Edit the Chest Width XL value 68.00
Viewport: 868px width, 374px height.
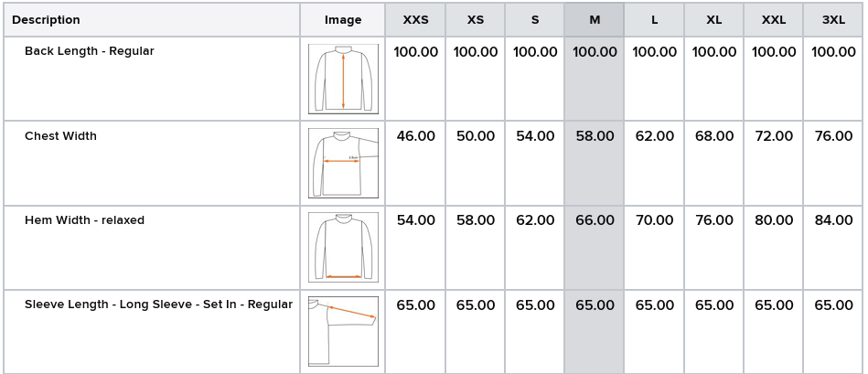[x=714, y=136]
